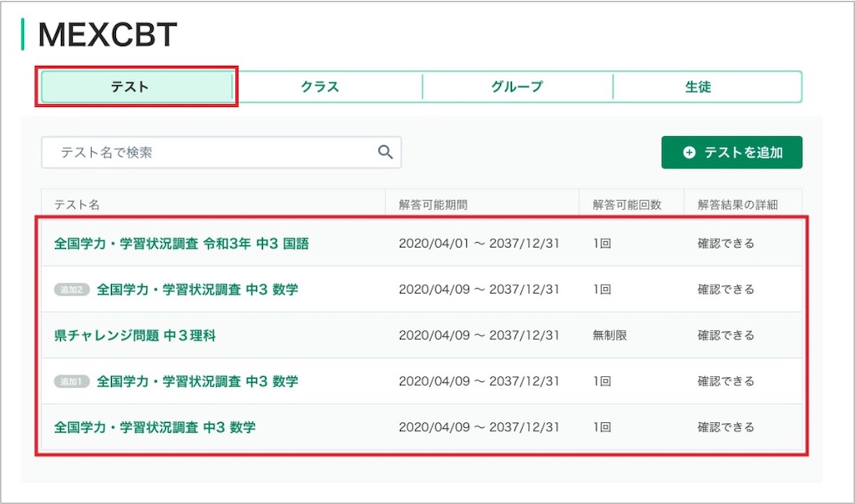The height and width of the screenshot is (504, 855).
Task: Click the plus icon in テストを追加
Action: click(x=689, y=153)
